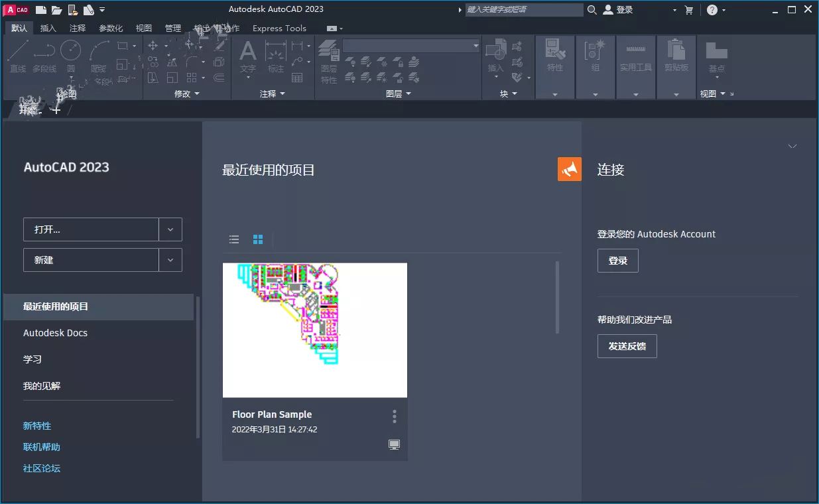Click the 登录 (Sign In) button
819x504 pixels.
point(617,261)
